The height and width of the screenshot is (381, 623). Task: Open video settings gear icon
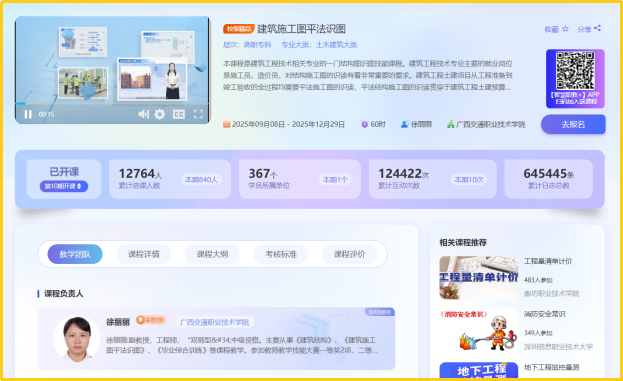(160, 114)
